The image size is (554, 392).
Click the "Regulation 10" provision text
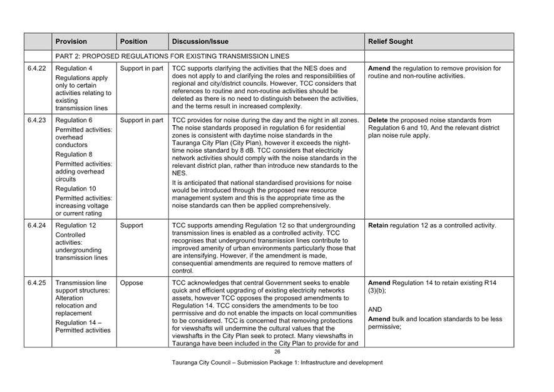point(76,188)
